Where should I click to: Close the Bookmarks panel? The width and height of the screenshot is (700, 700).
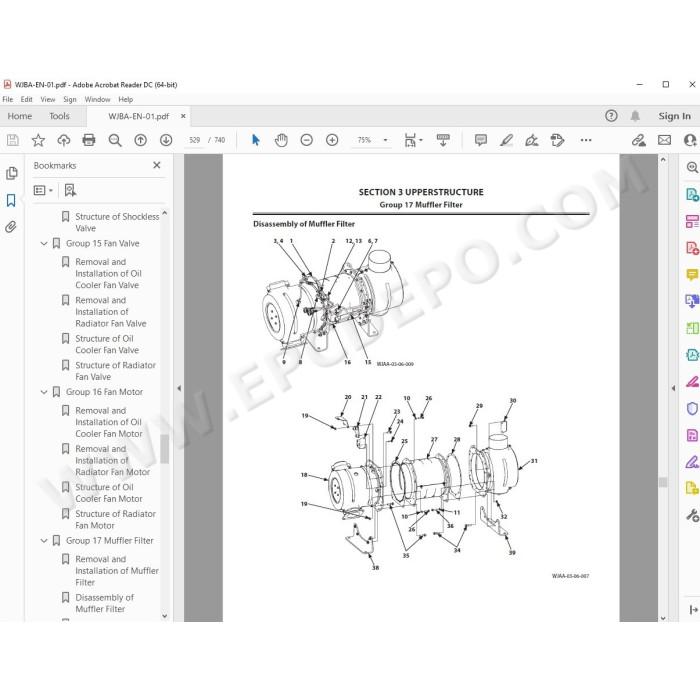157,165
